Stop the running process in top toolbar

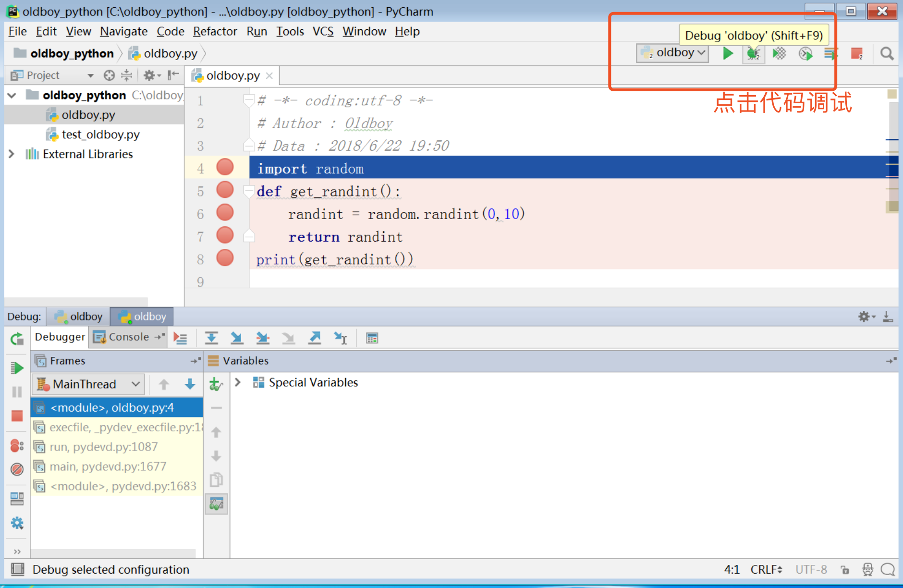[x=857, y=53]
